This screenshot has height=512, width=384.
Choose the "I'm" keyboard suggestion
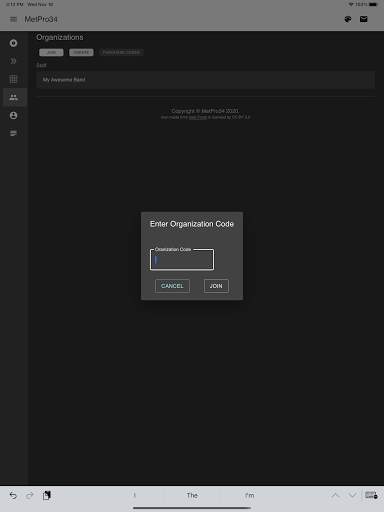pos(249,495)
